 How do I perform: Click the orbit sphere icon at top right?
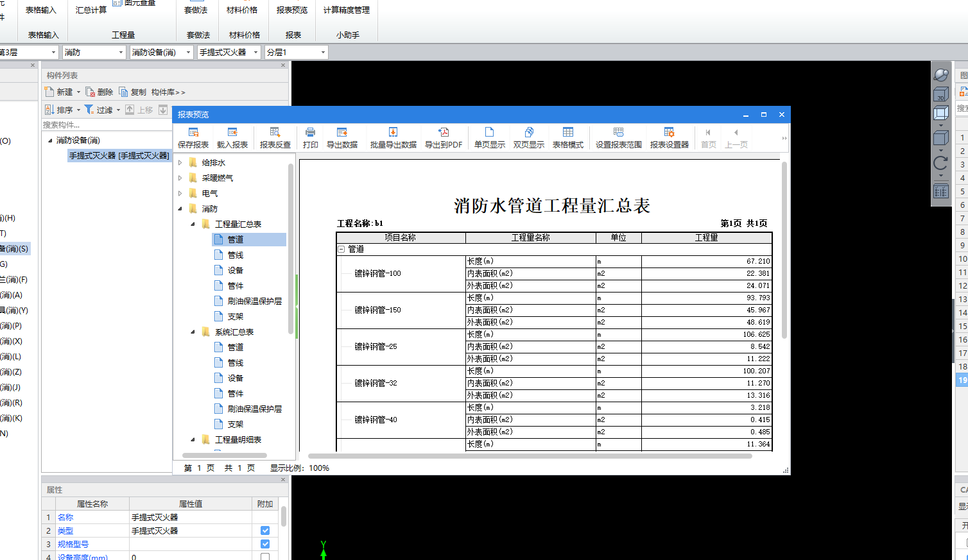click(x=941, y=74)
